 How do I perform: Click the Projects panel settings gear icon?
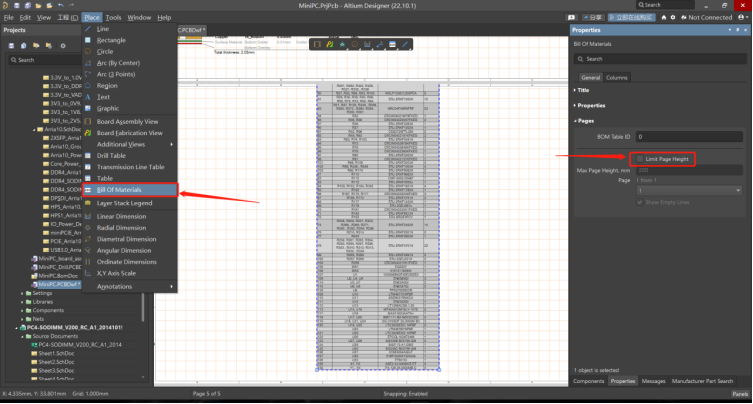(64, 45)
